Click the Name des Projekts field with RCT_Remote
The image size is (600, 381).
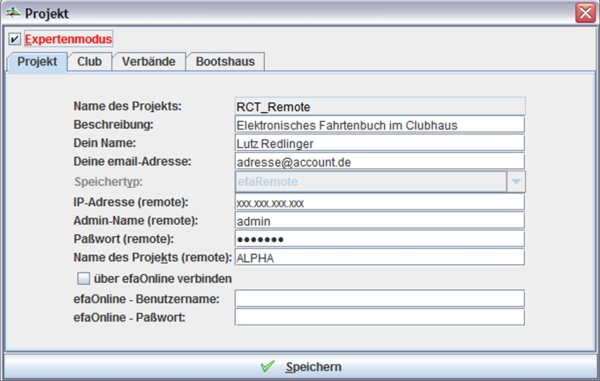click(380, 106)
